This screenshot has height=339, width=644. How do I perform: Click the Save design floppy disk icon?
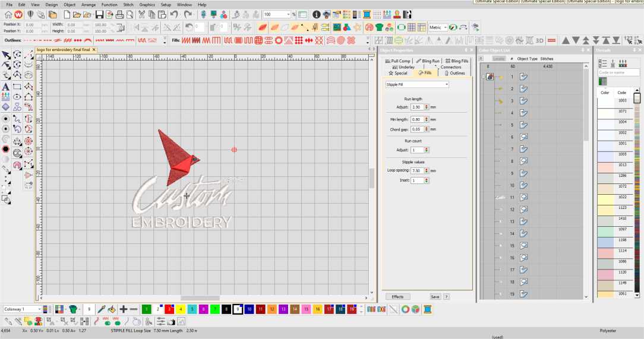[99, 14]
